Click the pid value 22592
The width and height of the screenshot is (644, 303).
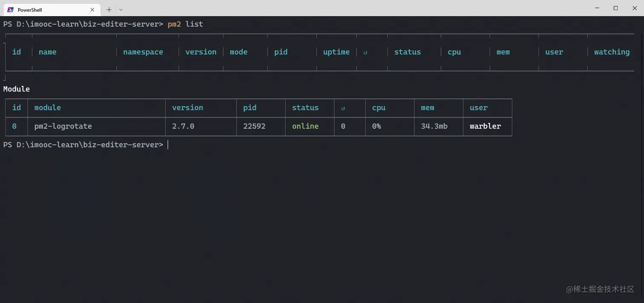click(254, 126)
